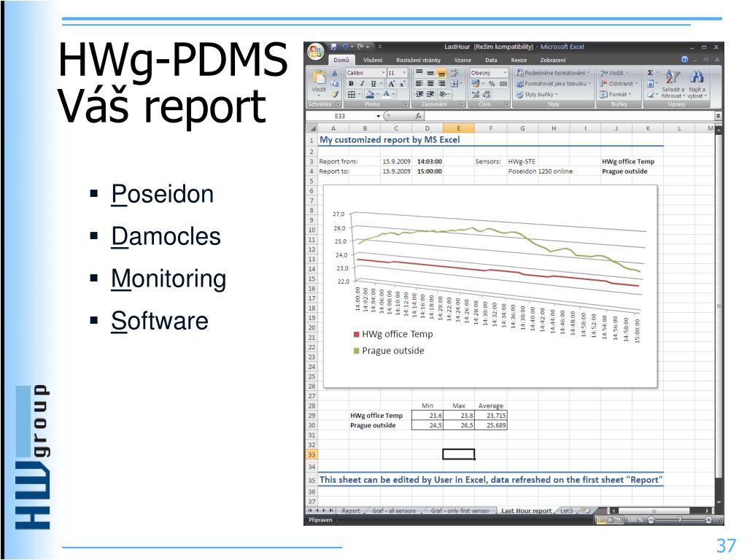Open the Graf - only first sensor sheet
Viewport: 747px width, 560px height.
(x=460, y=510)
